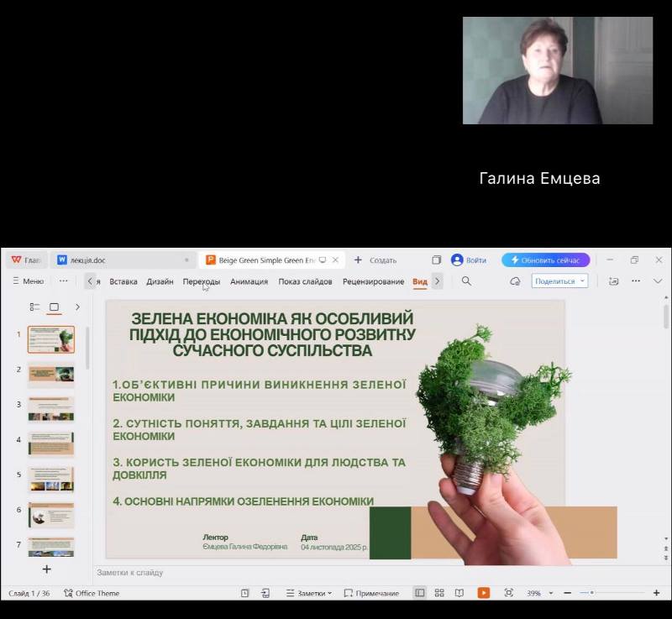
Task: Switch to normal view in status bar
Action: 419,593
